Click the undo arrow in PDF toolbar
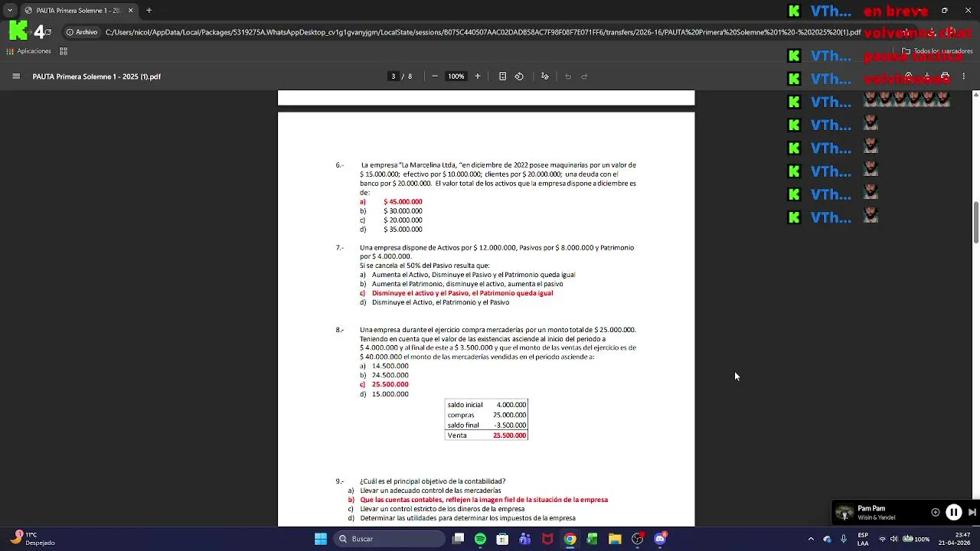The image size is (980, 551). coord(568,77)
